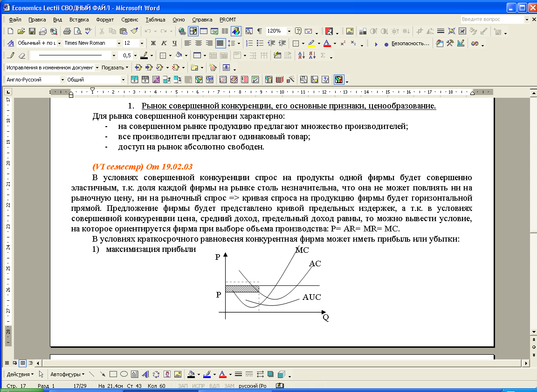537x392 pixels.
Task: Click Безопасность button
Action: click(410, 43)
